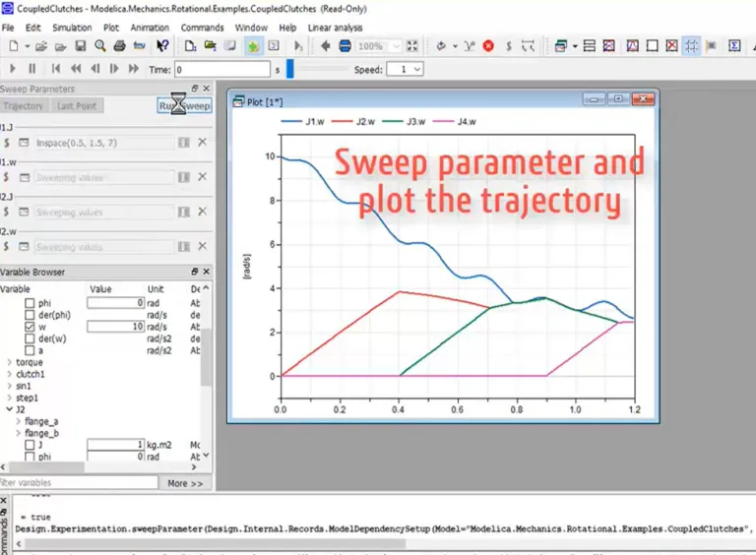
Task: Play the animation
Action: coord(13,69)
